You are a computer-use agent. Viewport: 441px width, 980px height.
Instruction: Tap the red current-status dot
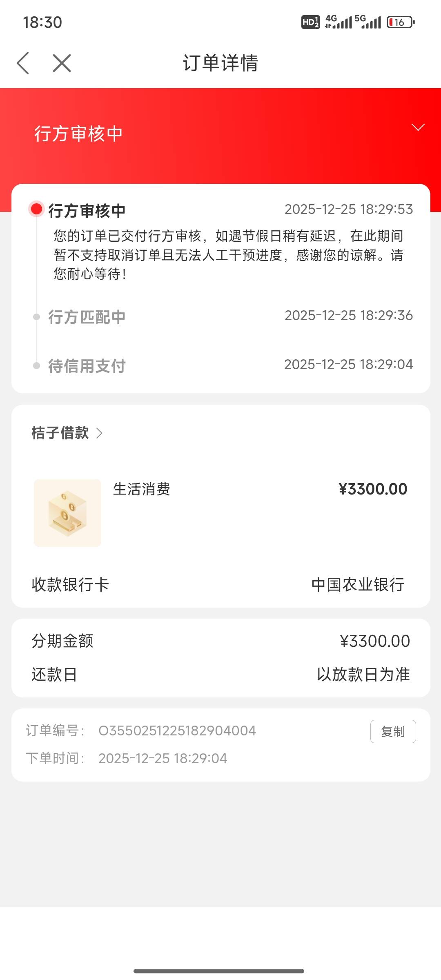[x=37, y=209]
